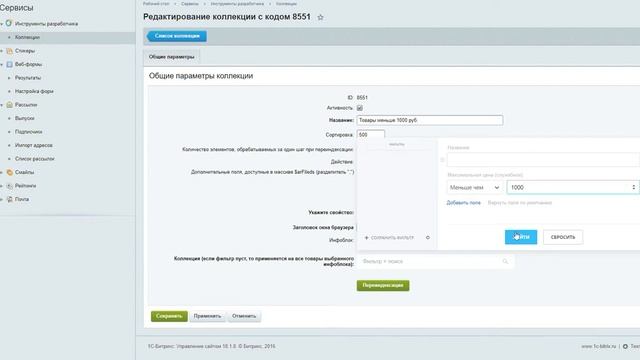
Task: Click the Почта sidebar icon
Action: click(9, 199)
